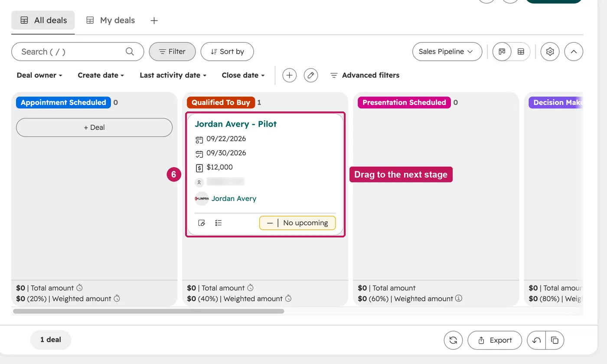607x364 pixels.
Task: Expand the Sales Pipeline dropdown
Action: (447, 52)
